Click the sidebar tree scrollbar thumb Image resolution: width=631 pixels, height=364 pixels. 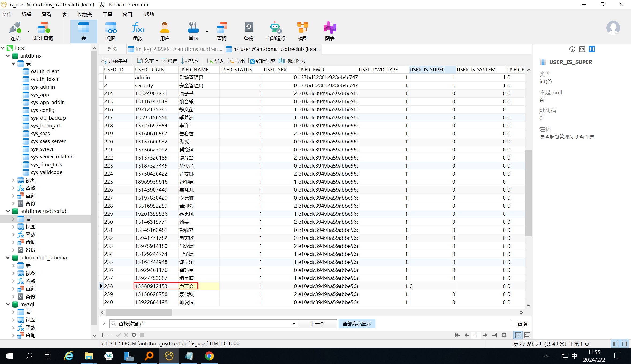tap(94, 188)
